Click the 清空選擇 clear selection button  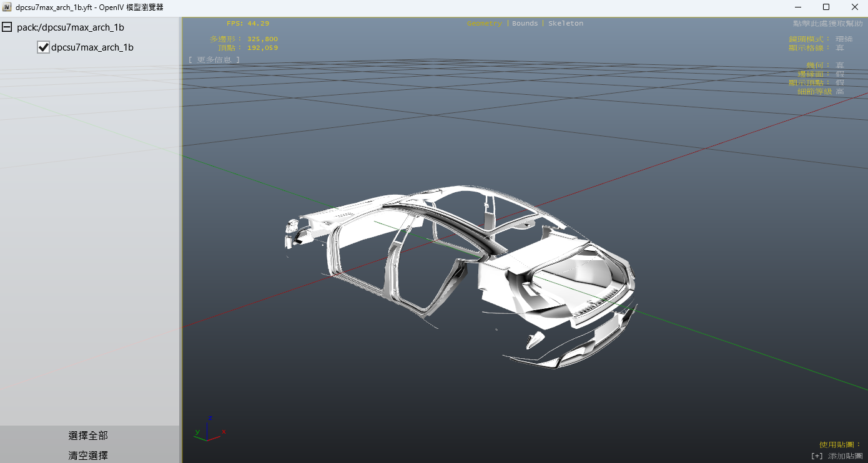point(88,456)
